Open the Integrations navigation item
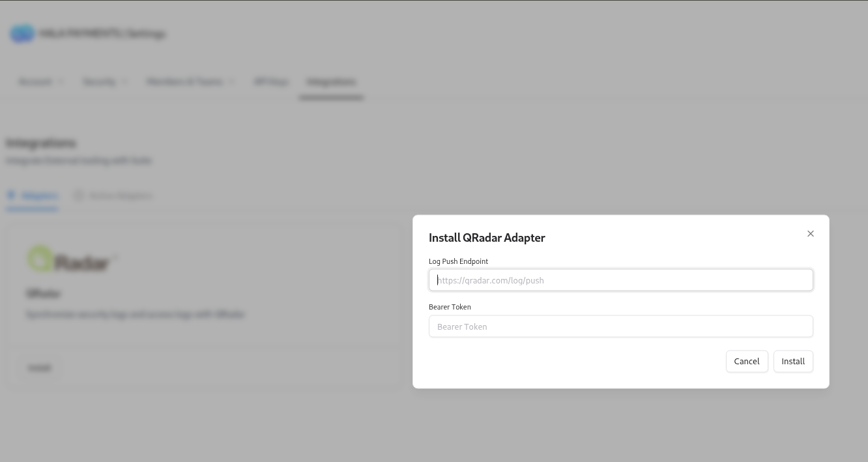 331,81
